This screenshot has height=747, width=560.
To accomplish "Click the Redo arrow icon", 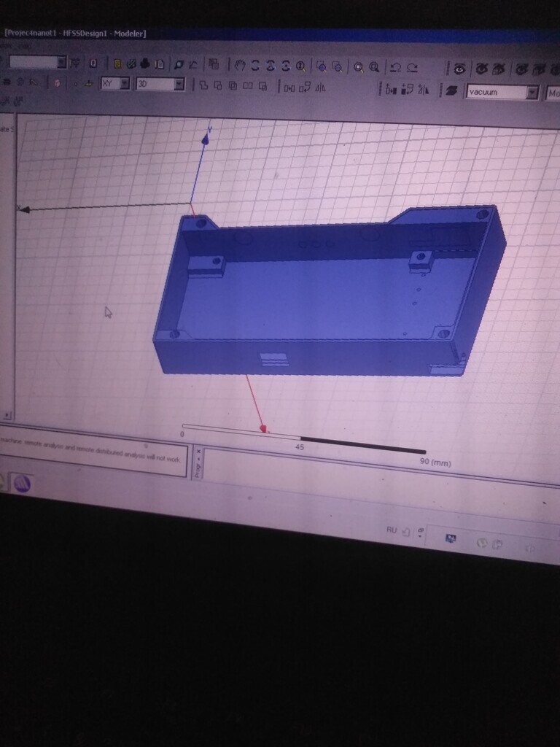I will 412,68.
